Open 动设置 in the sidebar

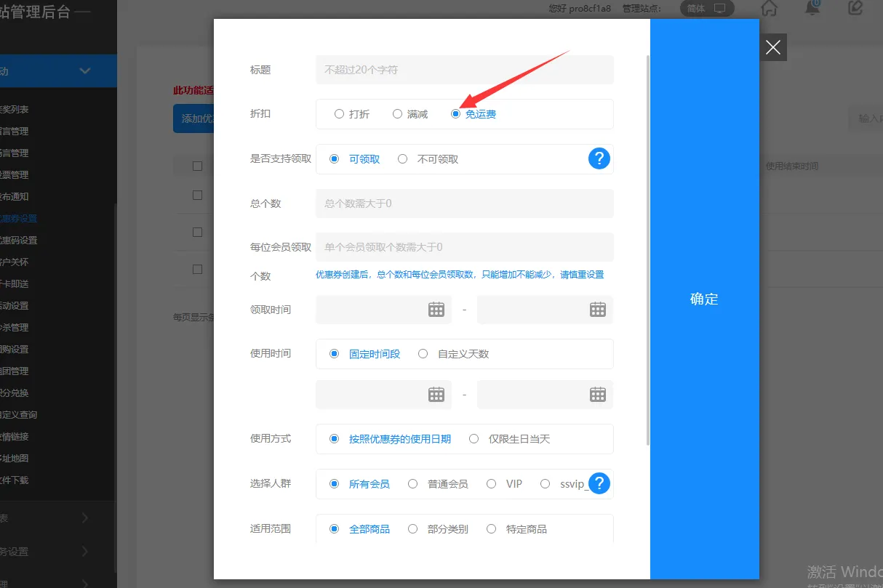click(x=15, y=306)
